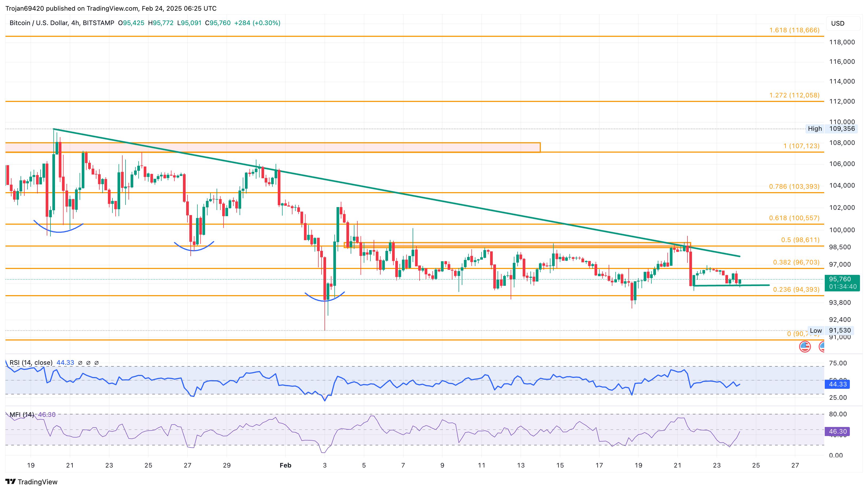Click the 29 label on the date axis
The image size is (868, 491).
[227, 465]
